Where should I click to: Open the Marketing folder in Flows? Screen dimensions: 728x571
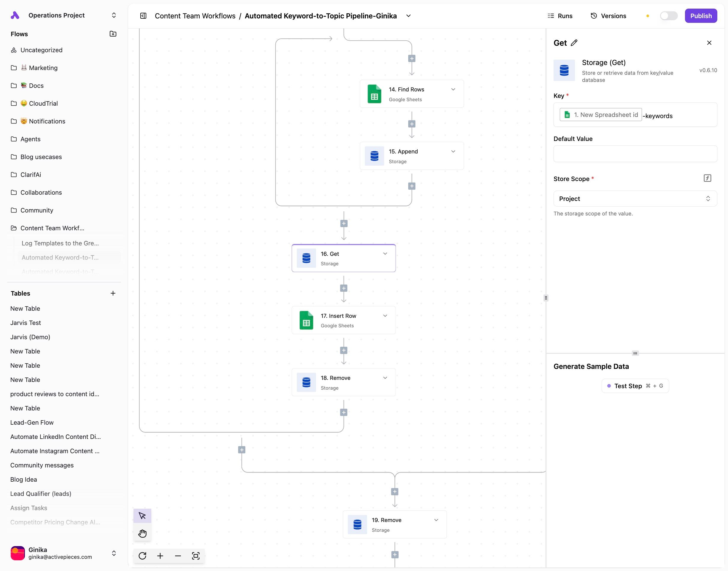click(43, 68)
